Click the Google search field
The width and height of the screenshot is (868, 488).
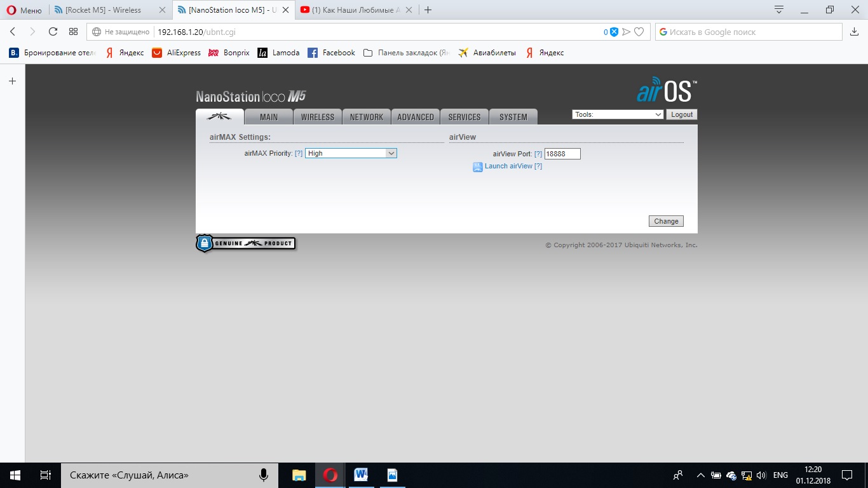pos(749,32)
